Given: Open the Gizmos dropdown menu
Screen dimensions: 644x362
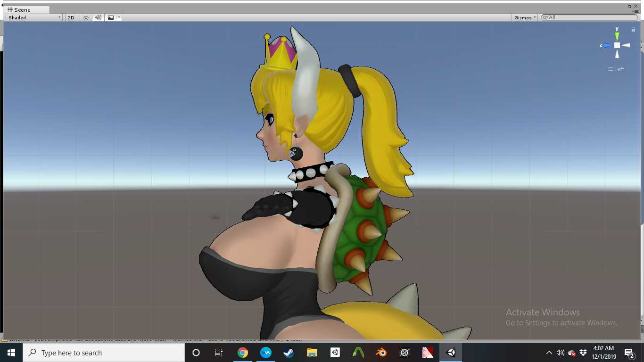Looking at the screenshot, I should [525, 17].
